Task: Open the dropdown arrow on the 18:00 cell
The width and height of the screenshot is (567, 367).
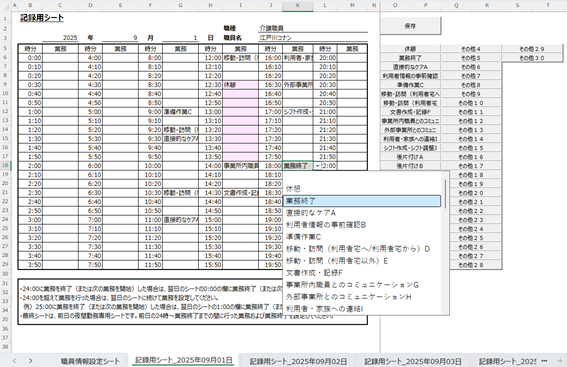Action: (x=317, y=166)
